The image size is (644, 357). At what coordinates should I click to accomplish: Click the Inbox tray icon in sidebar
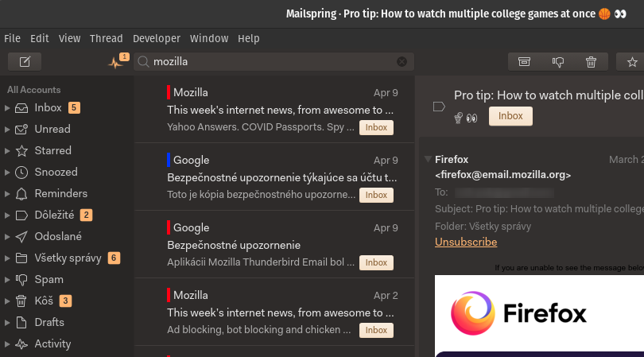click(21, 108)
